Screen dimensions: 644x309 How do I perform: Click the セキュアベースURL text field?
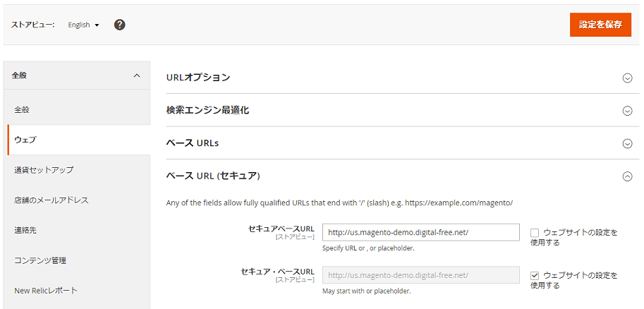pos(420,233)
